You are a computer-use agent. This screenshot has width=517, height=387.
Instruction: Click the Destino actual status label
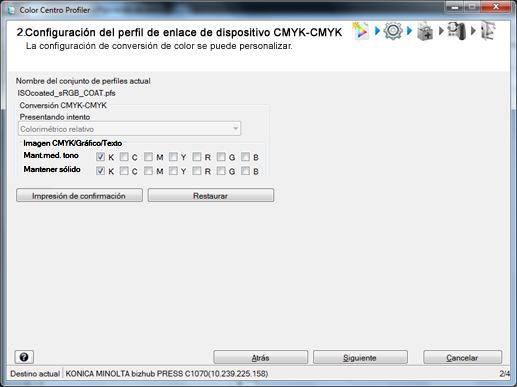point(35,374)
